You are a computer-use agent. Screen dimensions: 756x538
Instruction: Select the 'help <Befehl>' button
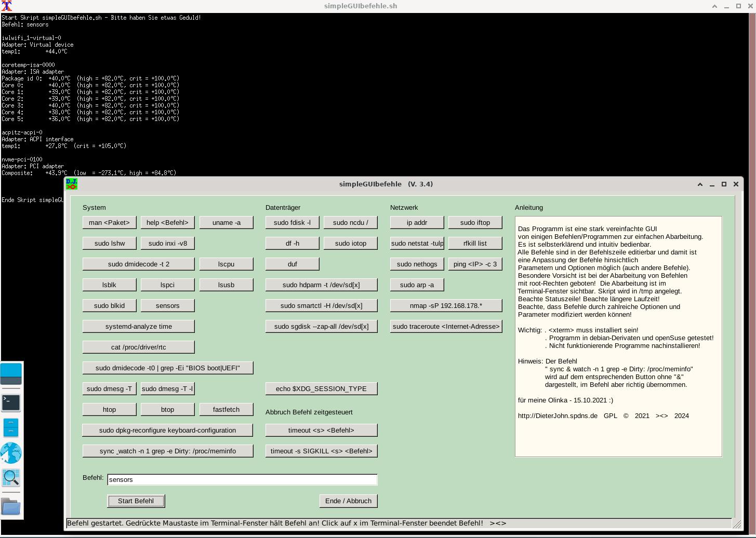168,222
